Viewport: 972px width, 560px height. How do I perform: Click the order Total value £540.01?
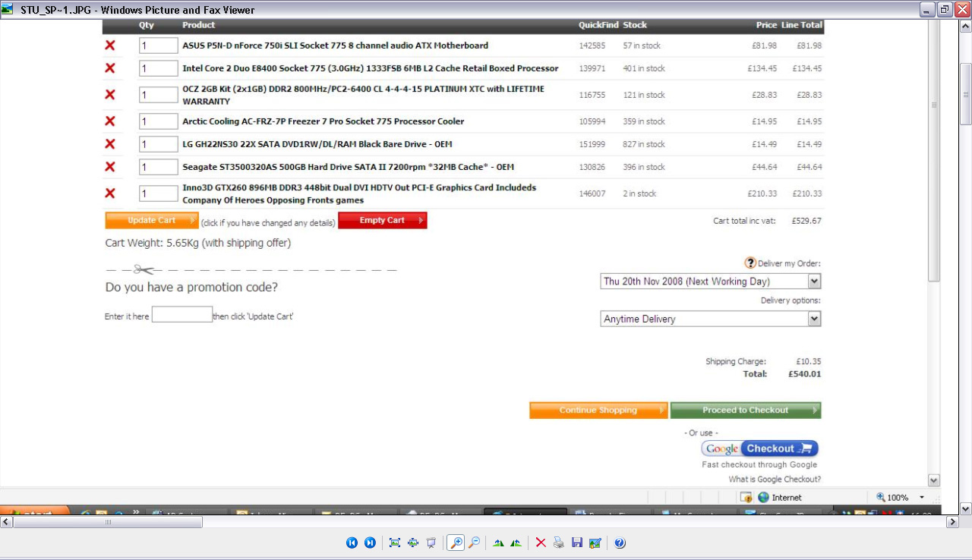(805, 374)
